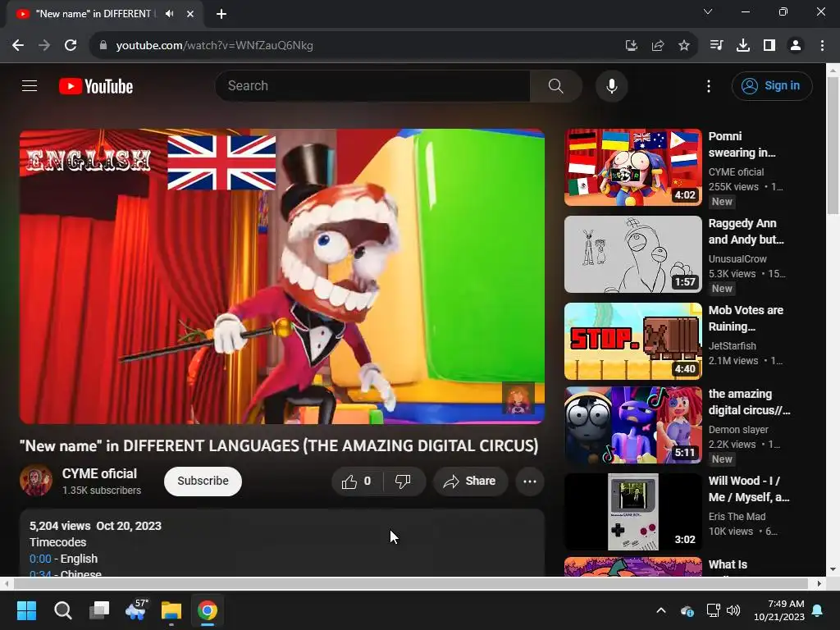Viewport: 840px width, 630px height.
Task: Click channel watermark in video corner
Action: pos(518,398)
